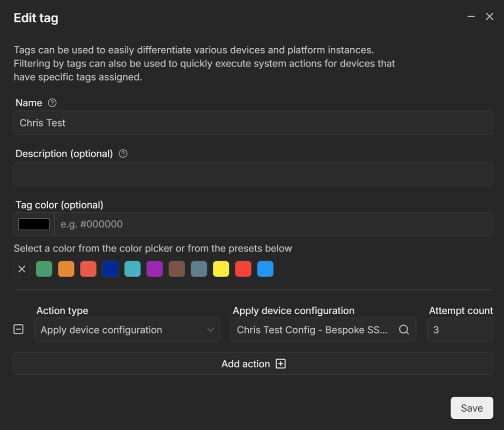Clear tag color with the X preset
This screenshot has height=430, width=504.
21,269
